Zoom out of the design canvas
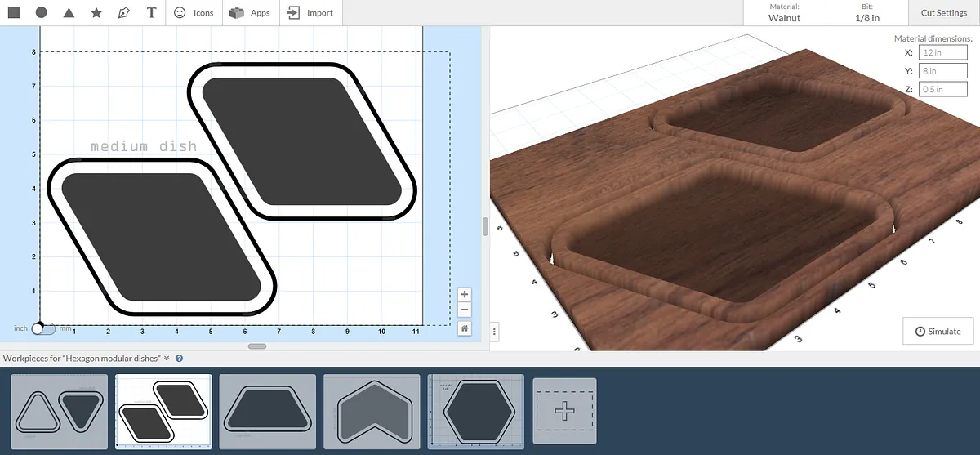This screenshot has height=455, width=980. tap(464, 310)
